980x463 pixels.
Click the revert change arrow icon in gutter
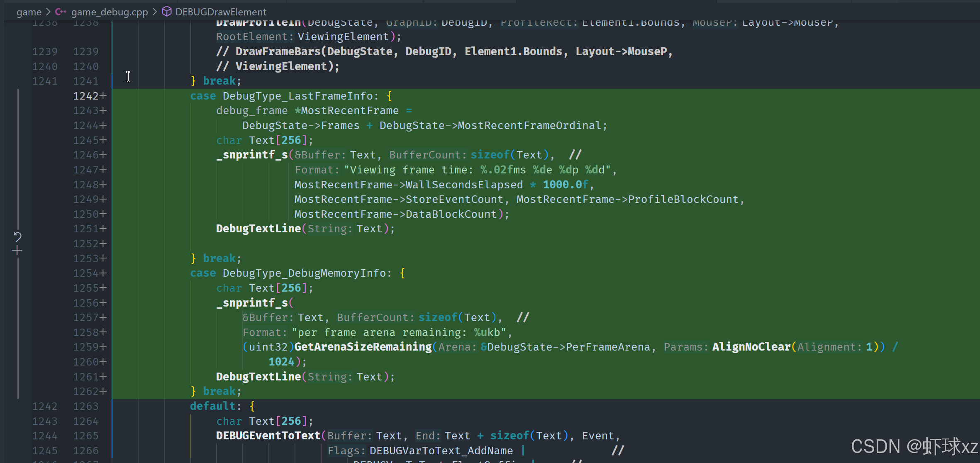pos(17,237)
